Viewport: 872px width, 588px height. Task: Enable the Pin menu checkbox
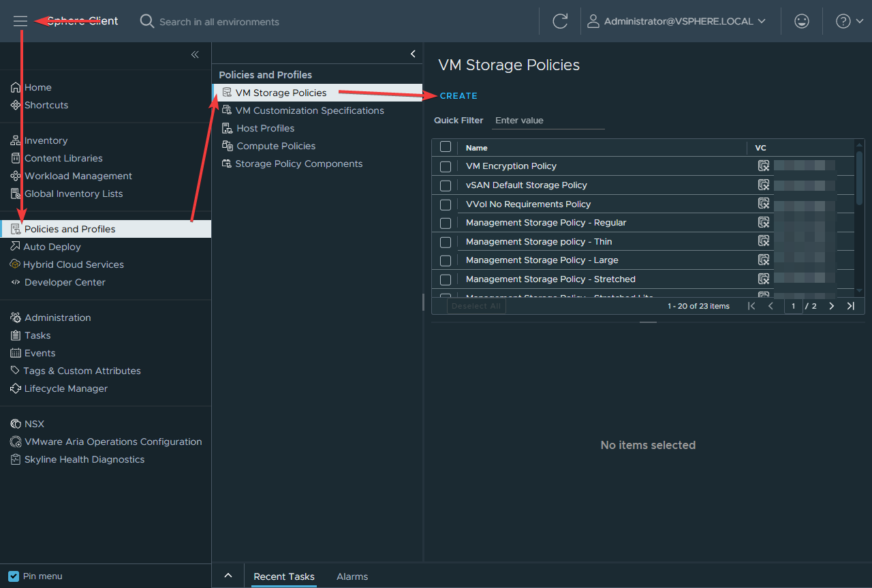tap(14, 576)
